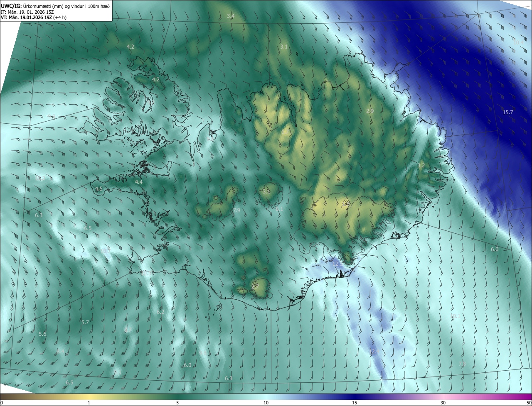Click the map value label 4.4
The height and width of the screenshot is (406, 532).
pos(139,182)
